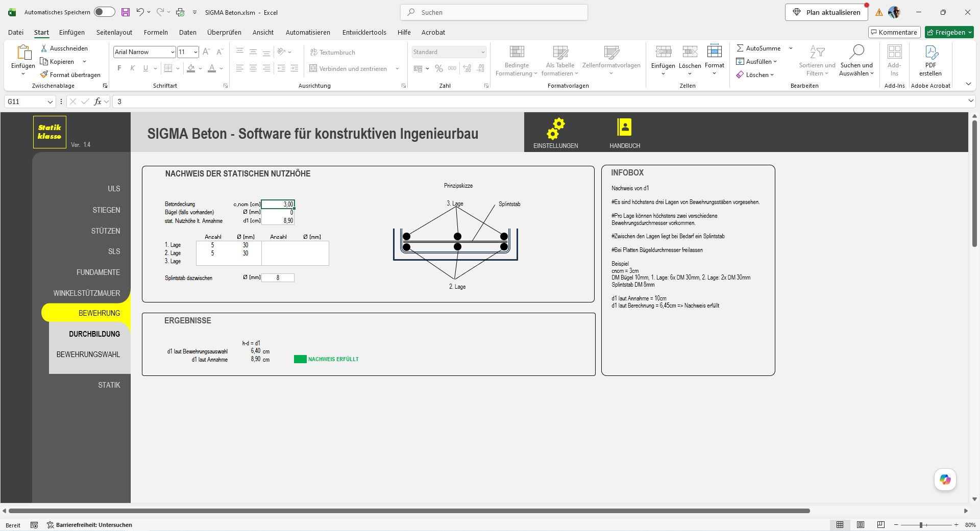
Task: Click the Save disk icon
Action: [x=125, y=12]
